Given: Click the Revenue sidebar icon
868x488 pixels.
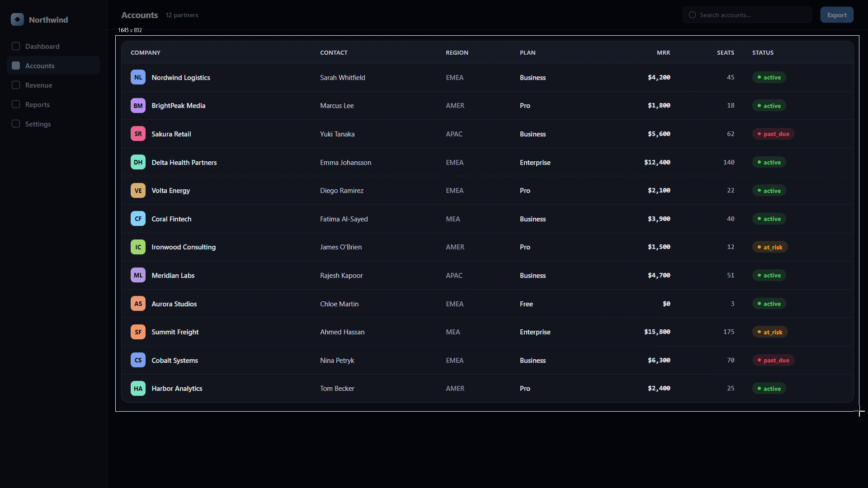Looking at the screenshot, I should click(16, 85).
